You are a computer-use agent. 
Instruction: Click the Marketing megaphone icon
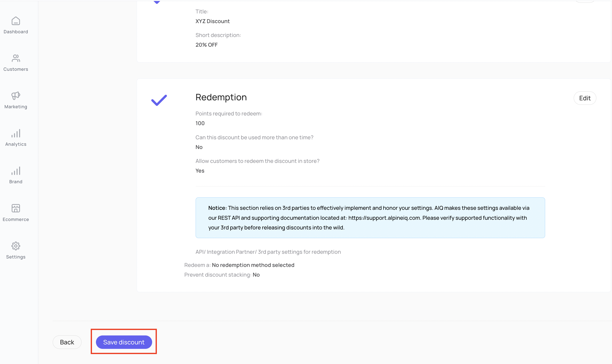tap(16, 96)
